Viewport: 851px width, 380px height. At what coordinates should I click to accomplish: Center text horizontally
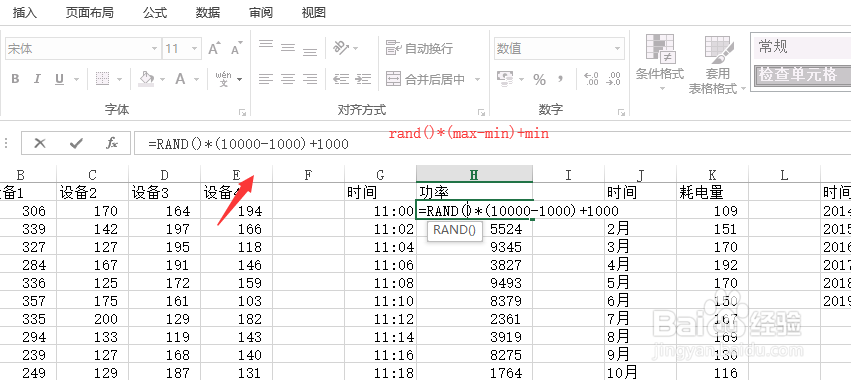coord(288,79)
